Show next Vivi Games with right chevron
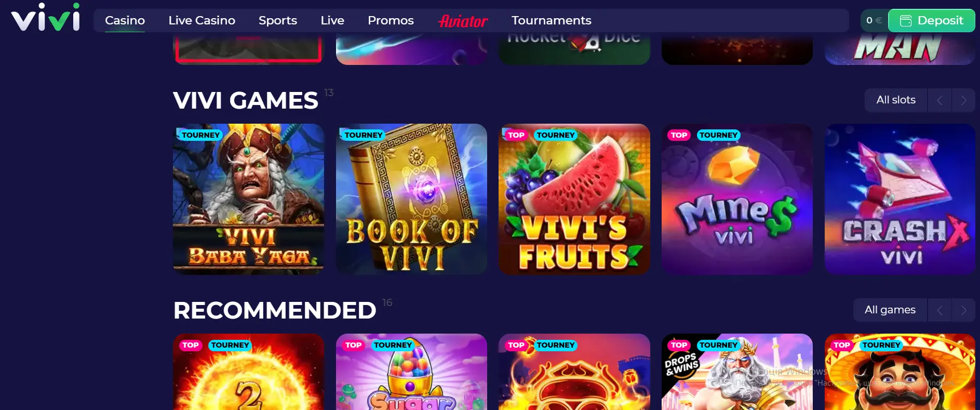Screen dimensions: 980x410 tap(963, 100)
